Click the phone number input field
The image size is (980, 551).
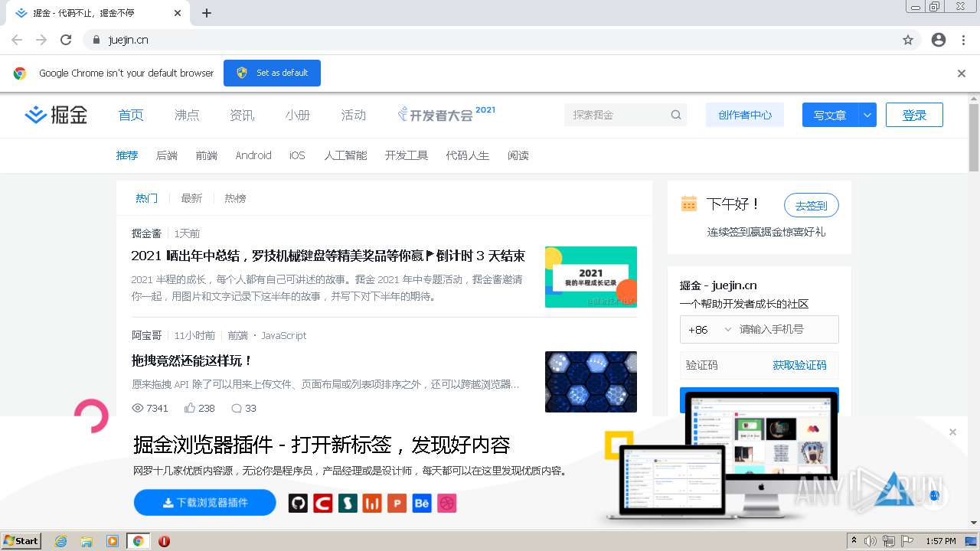786,330
